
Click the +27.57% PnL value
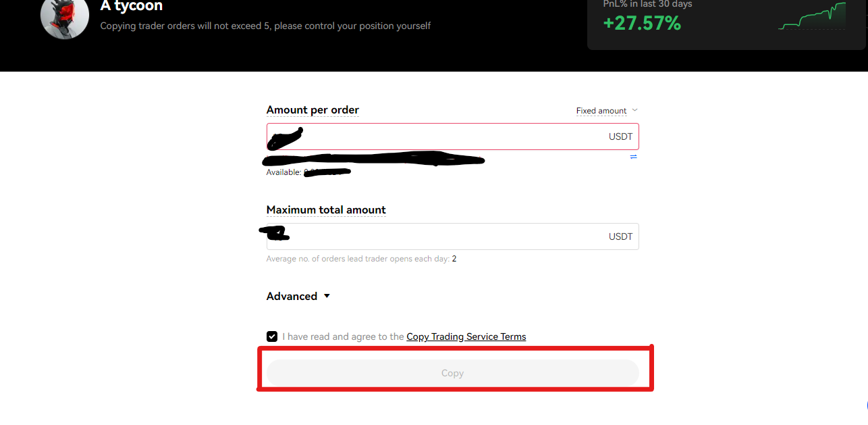coord(642,24)
